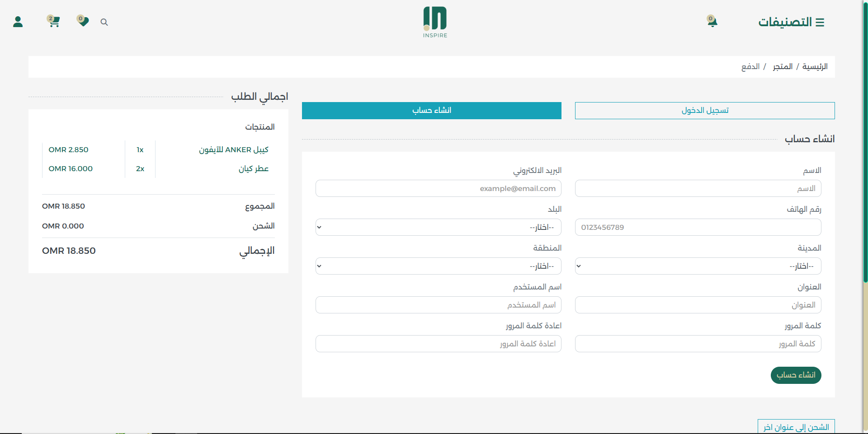
Task: Open the notifications bell icon
Action: (712, 22)
